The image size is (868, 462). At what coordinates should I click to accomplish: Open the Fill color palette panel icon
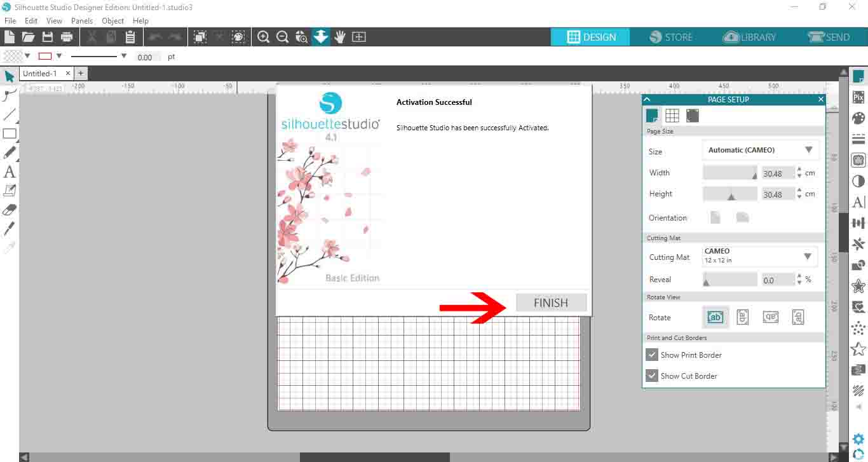coord(858,119)
